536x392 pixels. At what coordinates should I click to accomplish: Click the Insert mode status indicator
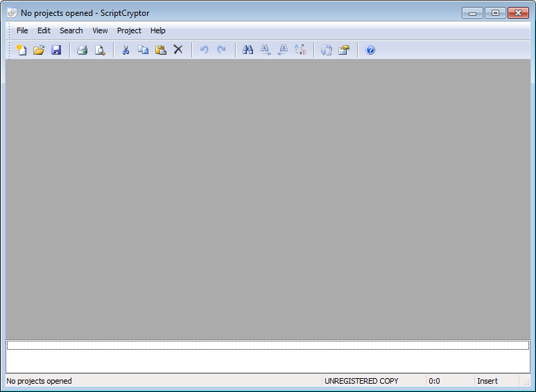[487, 381]
